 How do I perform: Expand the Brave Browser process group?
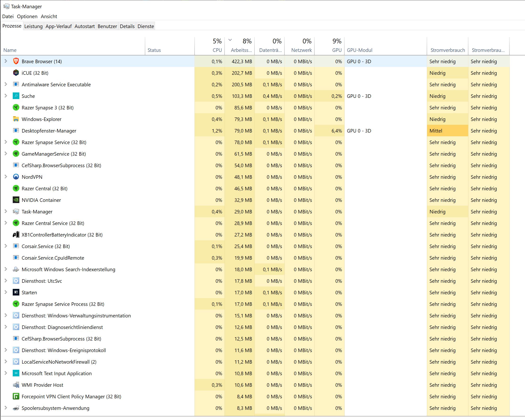pyautogui.click(x=6, y=61)
